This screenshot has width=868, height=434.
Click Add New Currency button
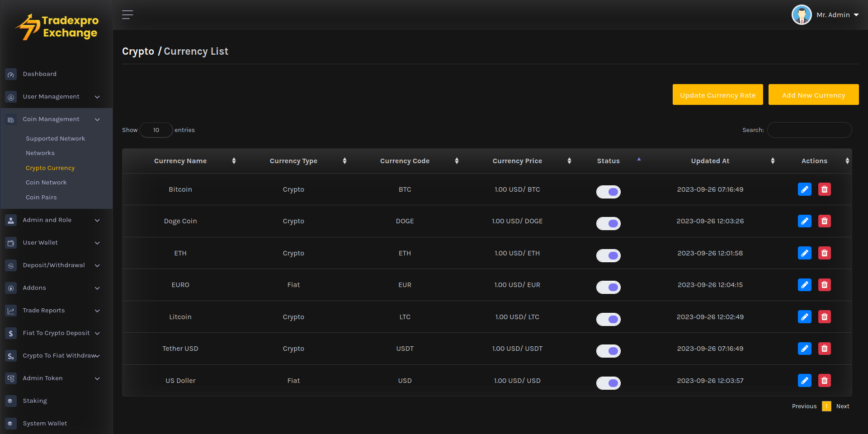click(813, 95)
